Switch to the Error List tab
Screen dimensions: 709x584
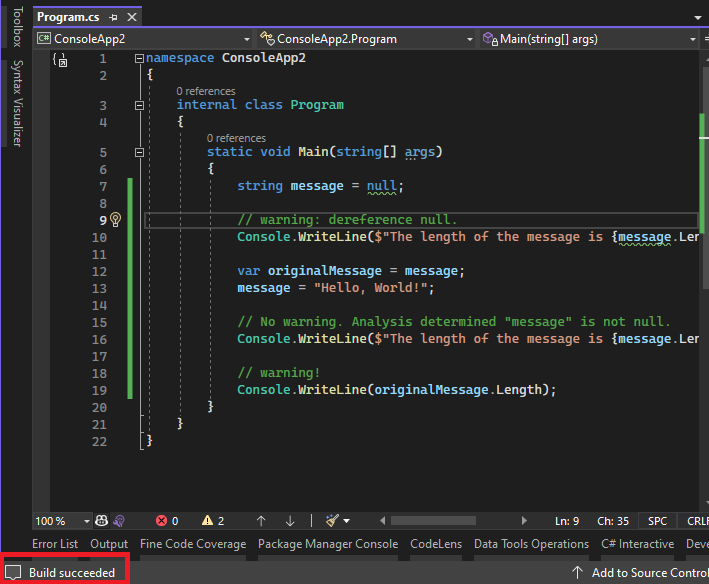click(55, 544)
